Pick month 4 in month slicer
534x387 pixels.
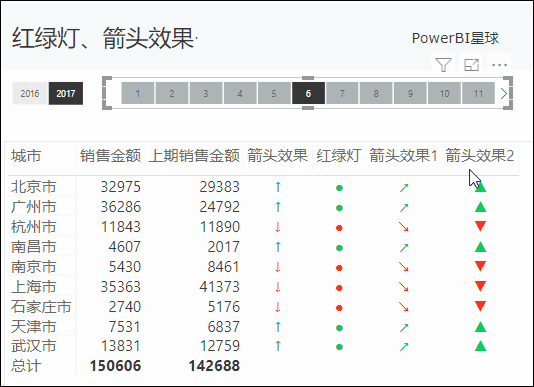tap(240, 93)
